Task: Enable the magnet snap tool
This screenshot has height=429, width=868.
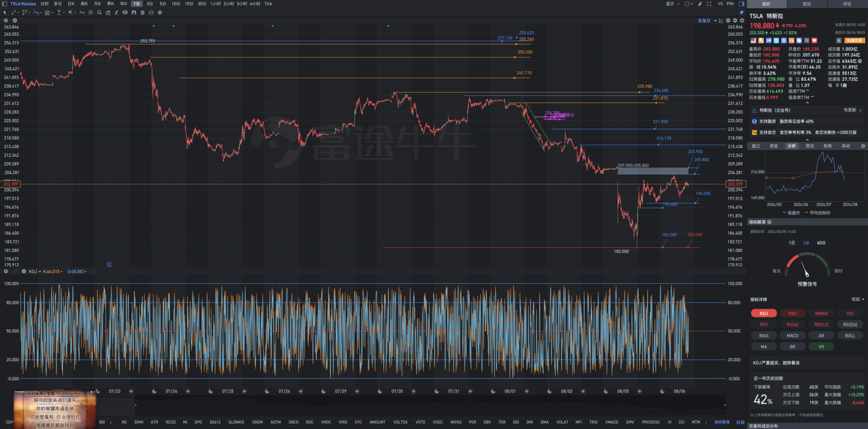Action: (134, 12)
